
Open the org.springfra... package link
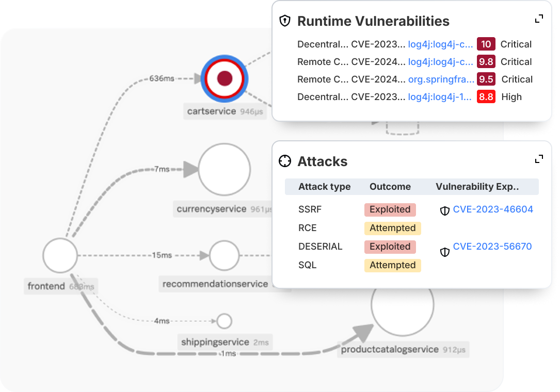click(441, 79)
